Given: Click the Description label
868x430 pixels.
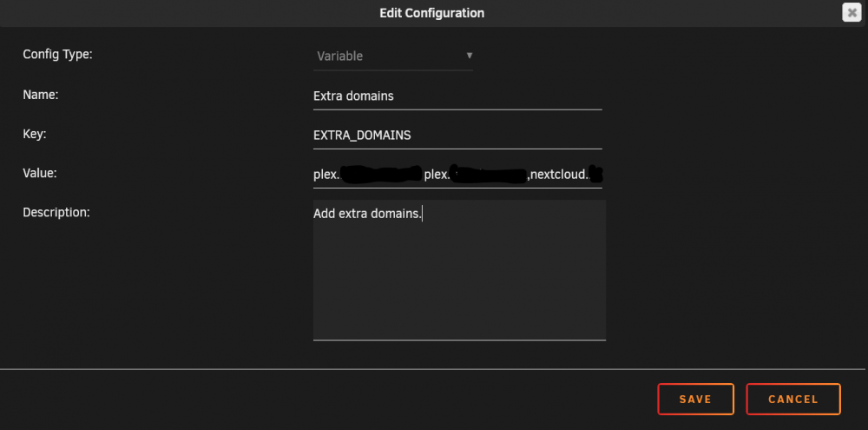Looking at the screenshot, I should pos(56,212).
